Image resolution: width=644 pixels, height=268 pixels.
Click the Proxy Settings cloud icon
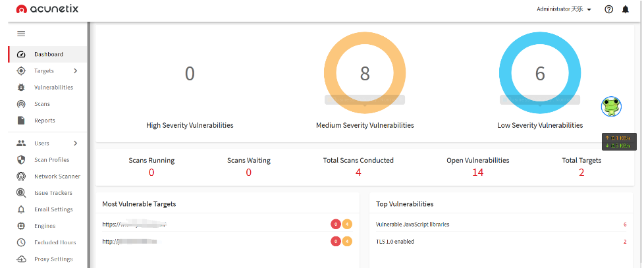coord(21,259)
